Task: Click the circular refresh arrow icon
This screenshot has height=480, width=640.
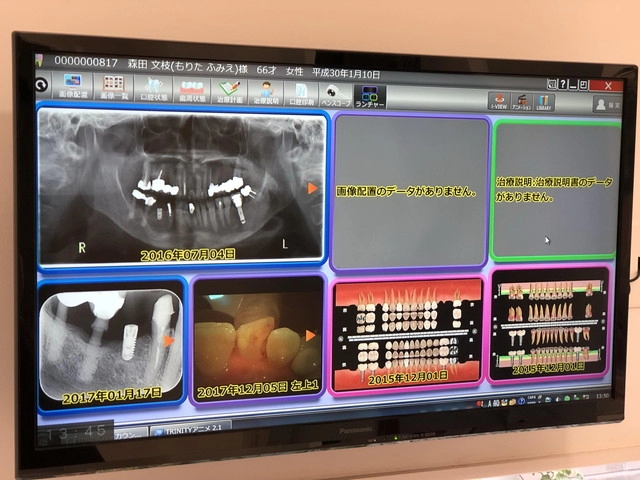Action: [x=41, y=85]
